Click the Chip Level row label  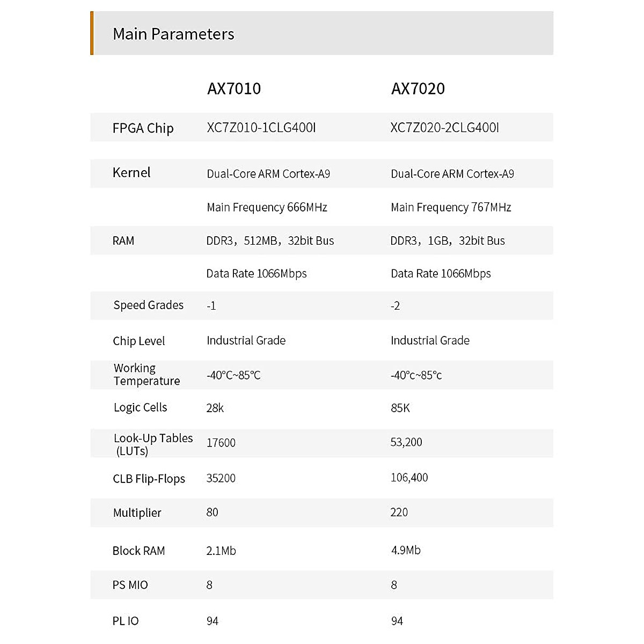(138, 341)
